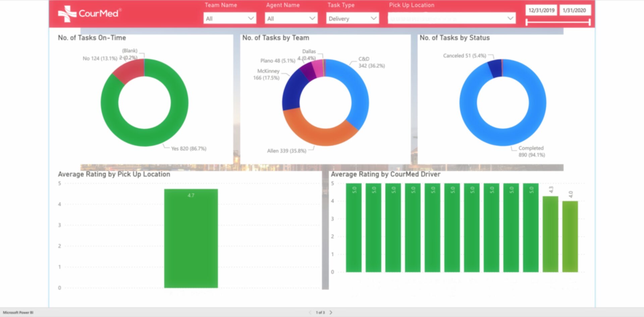Viewport: 644px width, 317px height.
Task: Go to previous report page arrow
Action: (x=310, y=312)
